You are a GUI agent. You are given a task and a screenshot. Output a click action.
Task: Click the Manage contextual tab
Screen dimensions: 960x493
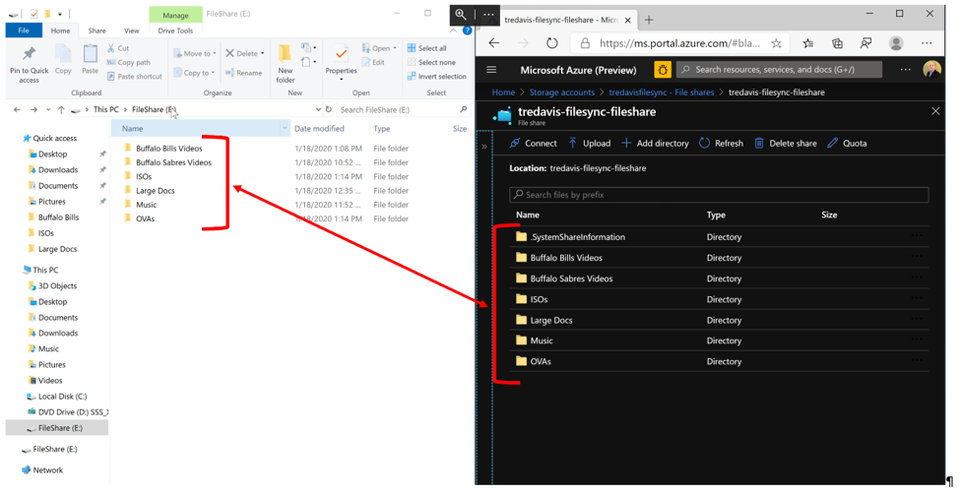tap(175, 15)
